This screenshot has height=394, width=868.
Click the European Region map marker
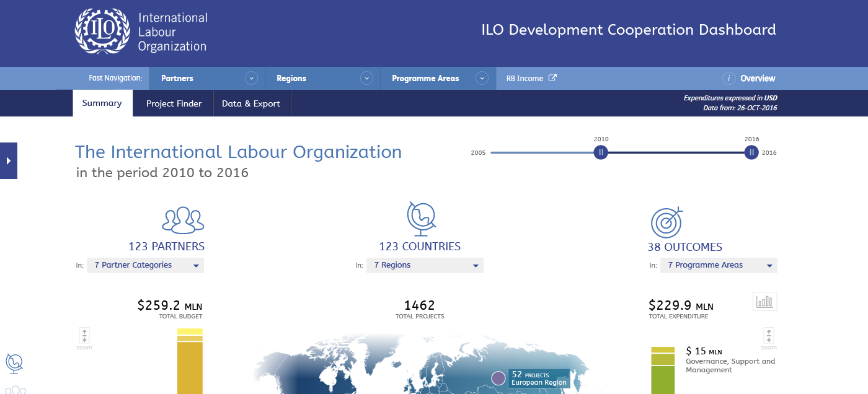[x=498, y=378]
